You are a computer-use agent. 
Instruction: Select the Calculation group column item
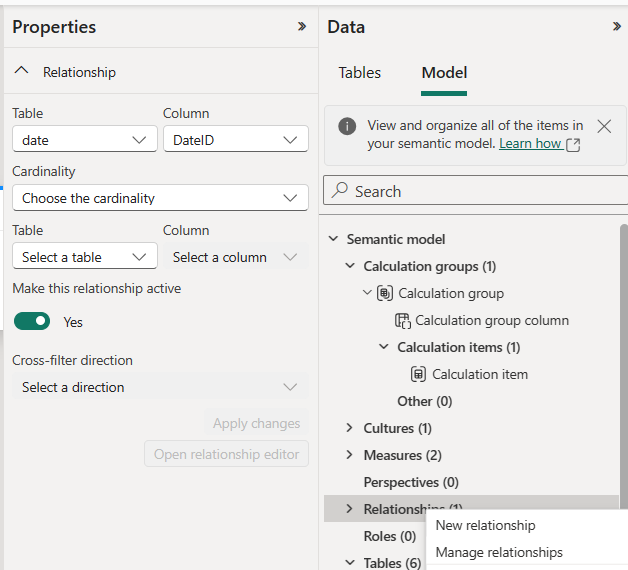pos(491,320)
